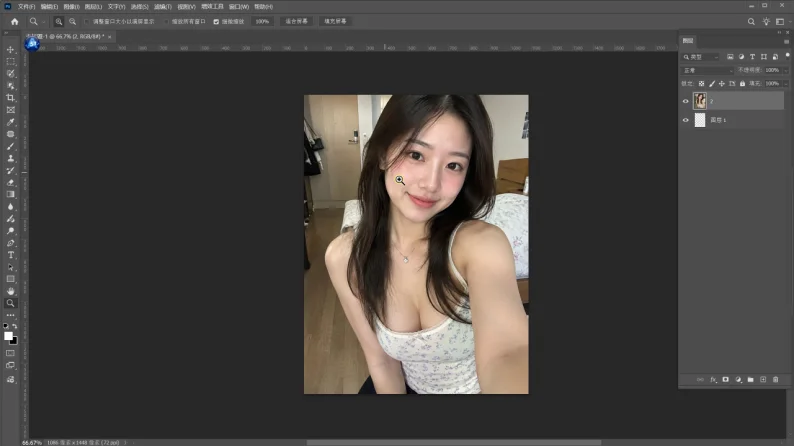Viewport: 794px width, 447px height.
Task: Link layers using the chain icon
Action: click(x=700, y=380)
